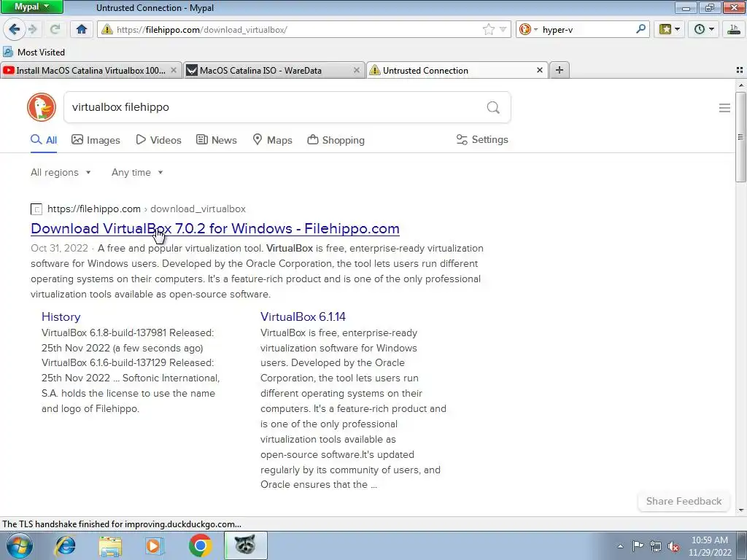Open Windows Explorer folder on taskbar

click(x=110, y=545)
